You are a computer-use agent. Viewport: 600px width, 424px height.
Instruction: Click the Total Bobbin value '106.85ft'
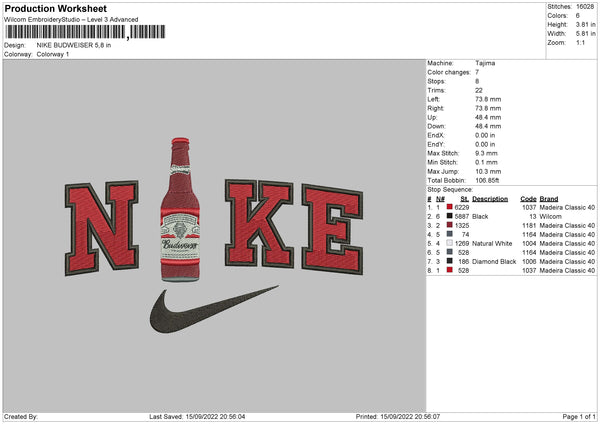click(487, 180)
